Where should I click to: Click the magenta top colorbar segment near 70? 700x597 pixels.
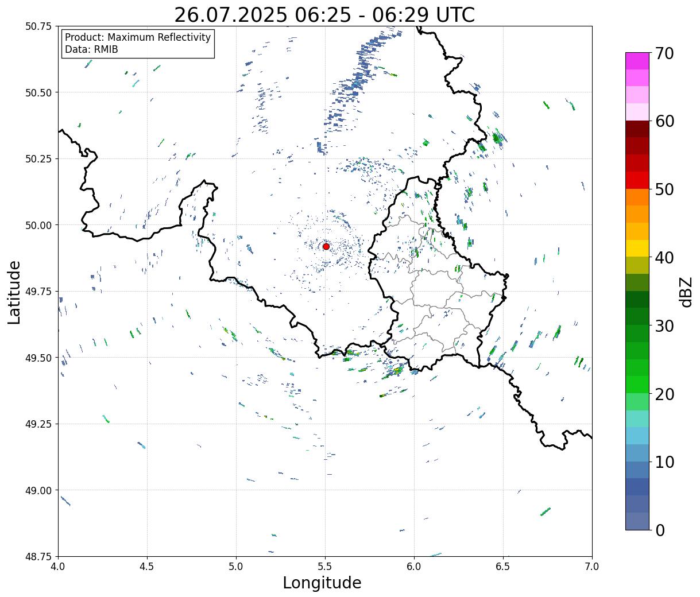click(x=637, y=61)
